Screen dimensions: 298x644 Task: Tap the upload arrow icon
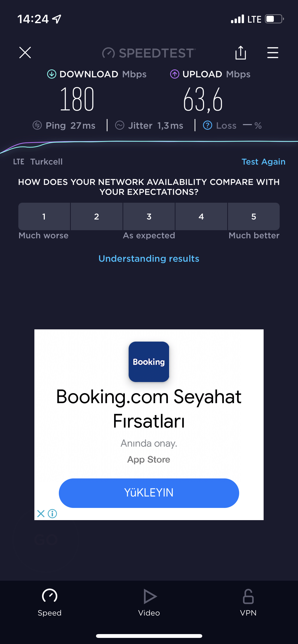(x=175, y=74)
